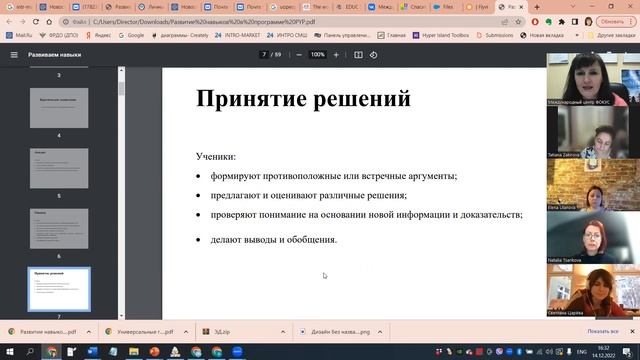Open the Opera extension icon
Screen dimensions: 640x360
(535, 22)
